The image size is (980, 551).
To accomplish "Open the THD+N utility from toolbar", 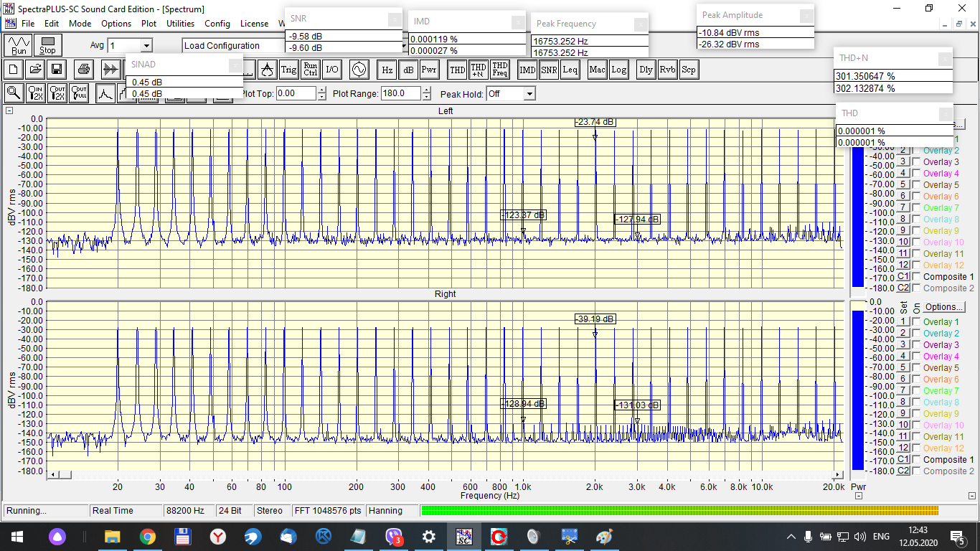I will (x=479, y=70).
